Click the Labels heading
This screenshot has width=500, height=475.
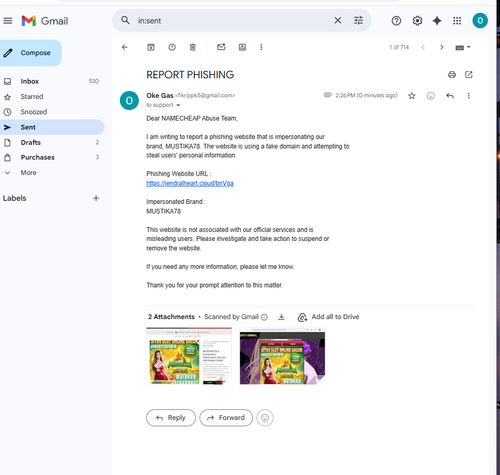[x=15, y=198]
